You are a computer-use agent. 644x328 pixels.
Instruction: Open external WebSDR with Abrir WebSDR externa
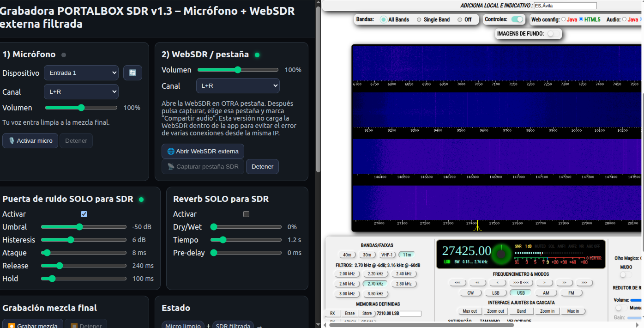click(x=203, y=152)
